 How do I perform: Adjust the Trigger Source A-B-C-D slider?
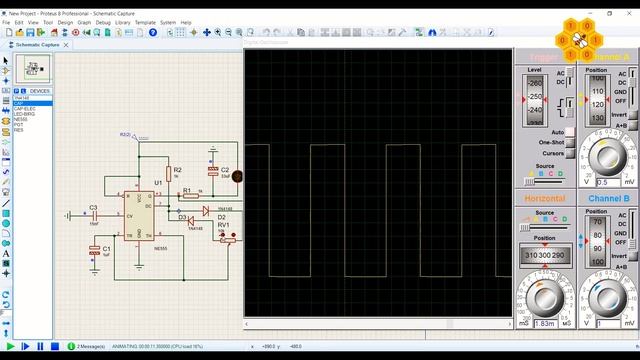point(545,181)
